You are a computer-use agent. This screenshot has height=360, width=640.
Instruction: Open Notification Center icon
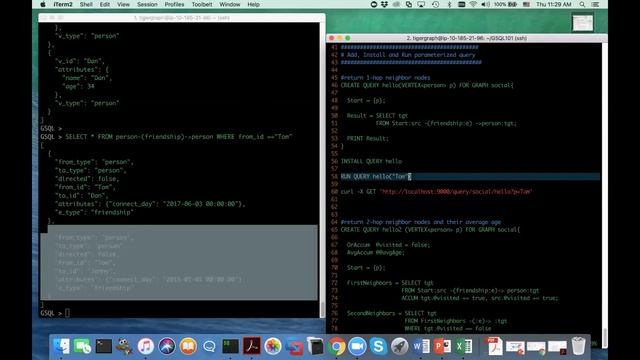596,4
